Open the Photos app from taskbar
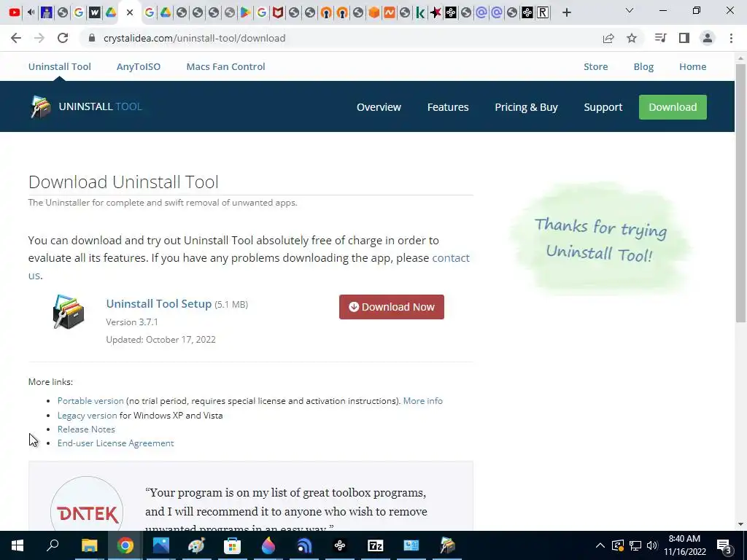The image size is (747, 560). 161,545
